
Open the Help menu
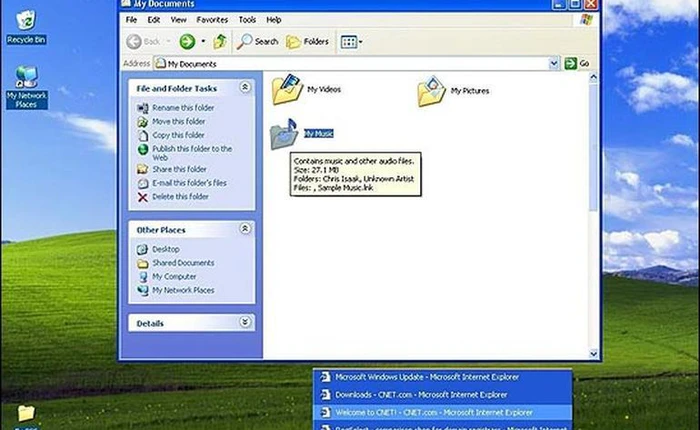point(274,20)
